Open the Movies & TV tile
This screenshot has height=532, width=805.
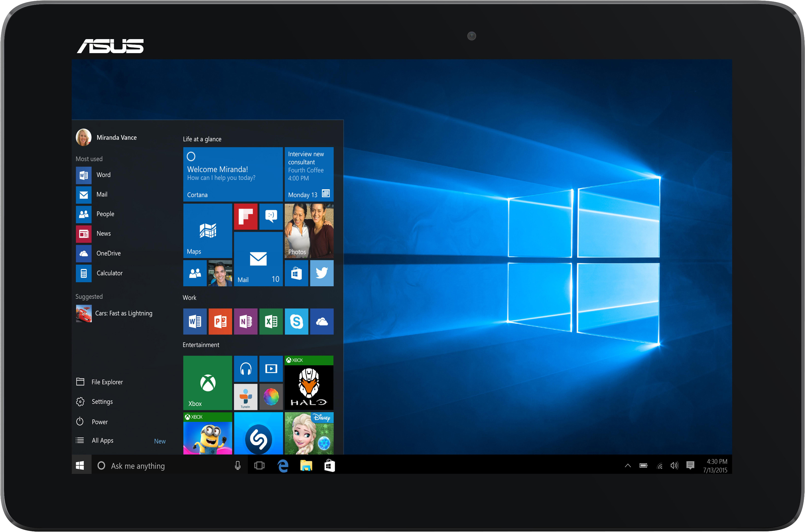(x=271, y=368)
